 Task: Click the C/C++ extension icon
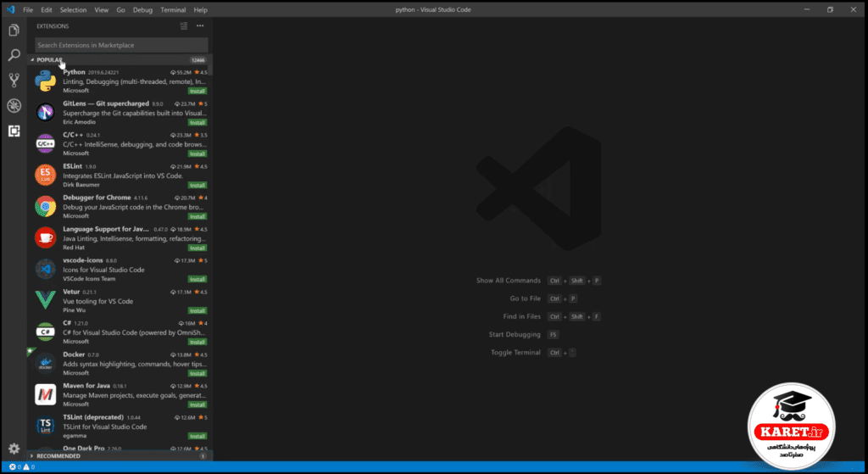[46, 144]
